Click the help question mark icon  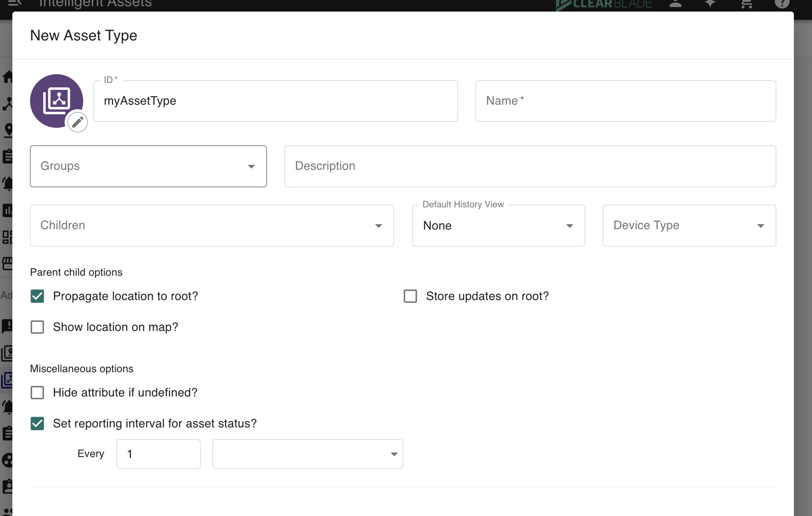[782, 4]
